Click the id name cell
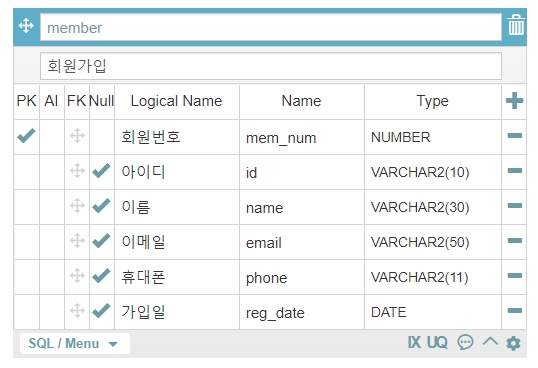 pyautogui.click(x=302, y=172)
